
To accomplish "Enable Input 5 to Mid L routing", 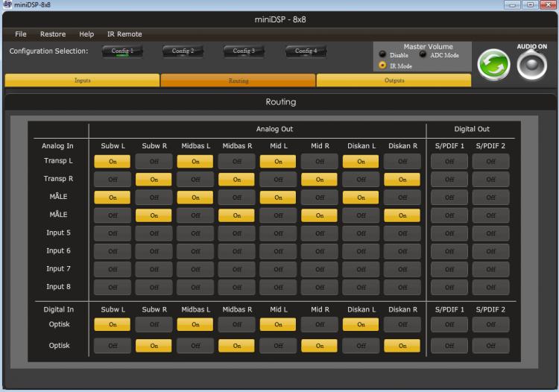I will (x=278, y=233).
